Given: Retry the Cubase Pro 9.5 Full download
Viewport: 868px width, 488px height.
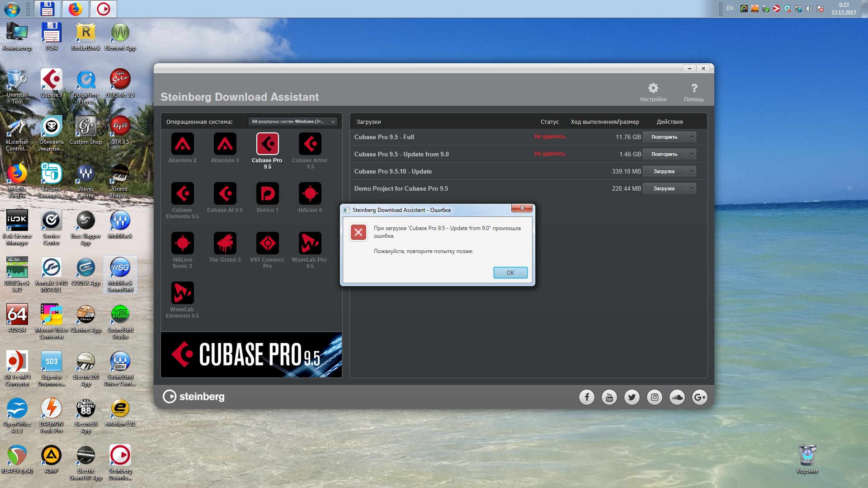Looking at the screenshot, I should pos(664,137).
